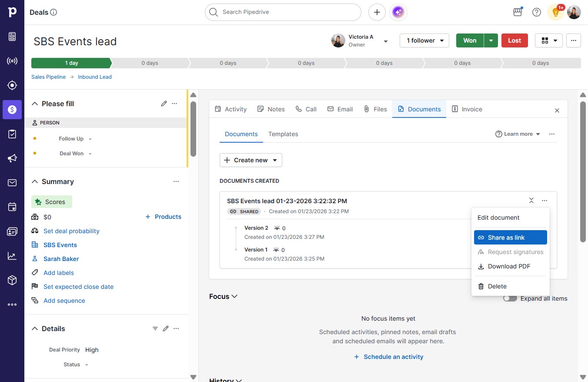Switch to the Invoice tab
The image size is (588, 382).
(x=467, y=109)
